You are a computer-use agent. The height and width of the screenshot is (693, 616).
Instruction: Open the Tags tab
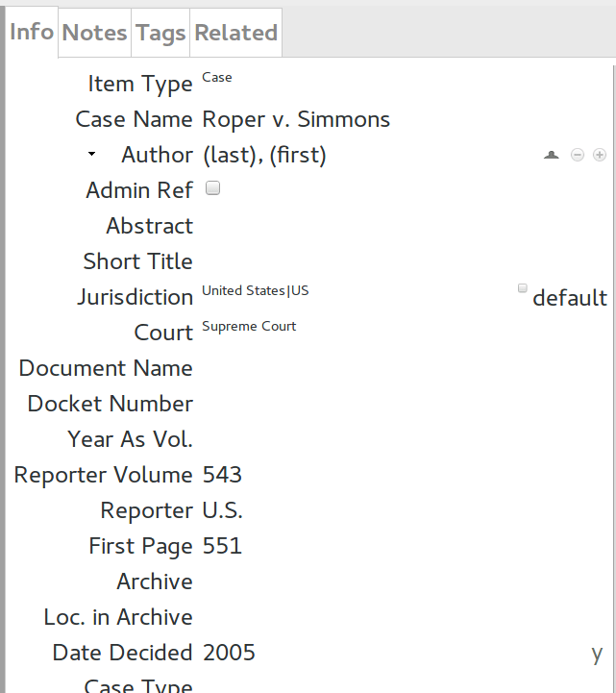coord(160,33)
